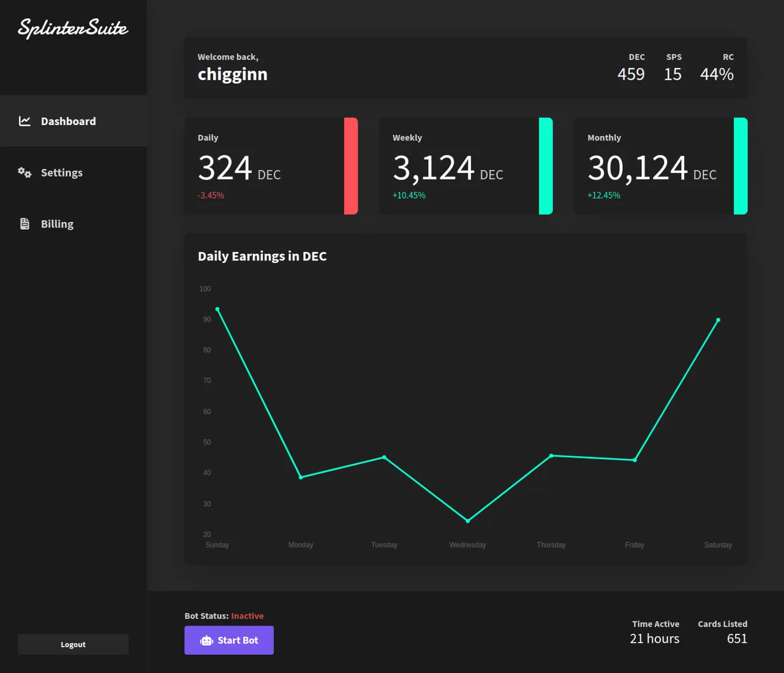This screenshot has height=673, width=784.
Task: Click the Monthly earnings value 30,124
Action: coord(638,168)
